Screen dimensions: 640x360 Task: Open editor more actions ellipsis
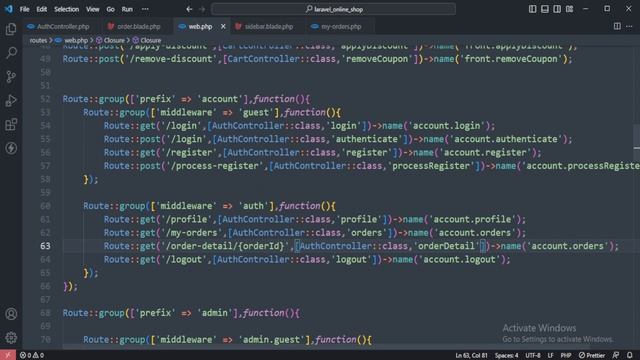(x=629, y=26)
